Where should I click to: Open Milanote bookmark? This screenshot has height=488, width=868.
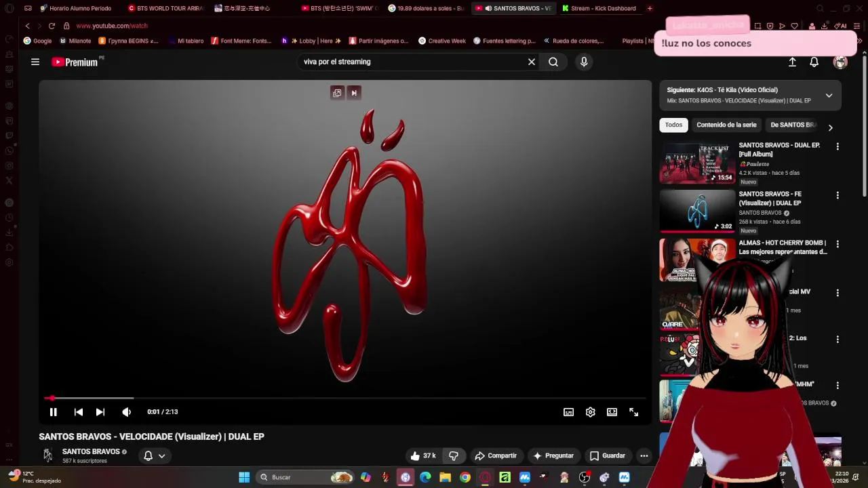[74, 41]
